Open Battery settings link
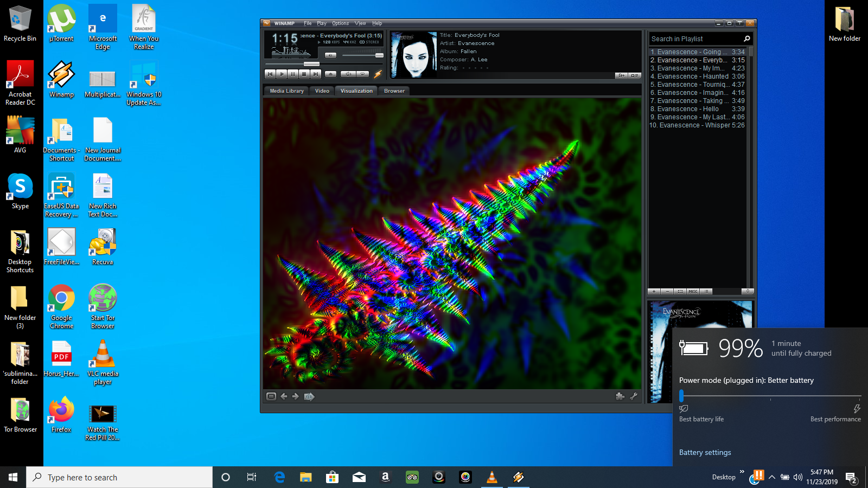The height and width of the screenshot is (488, 868). point(705,452)
